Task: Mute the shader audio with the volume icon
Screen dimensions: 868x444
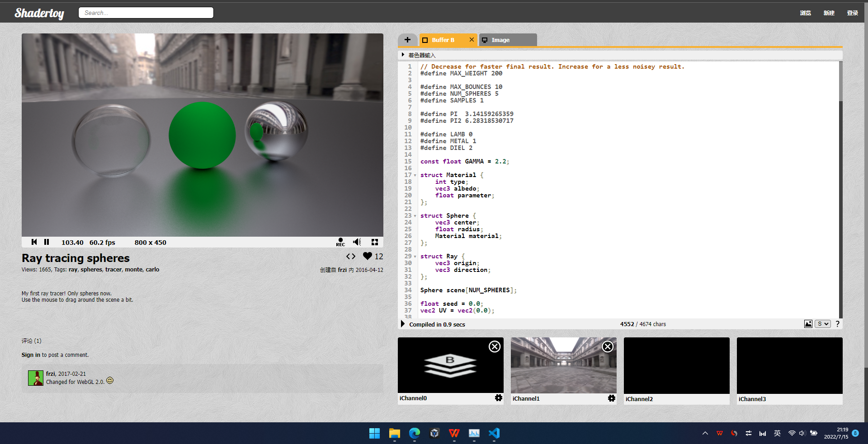Action: [x=357, y=242]
